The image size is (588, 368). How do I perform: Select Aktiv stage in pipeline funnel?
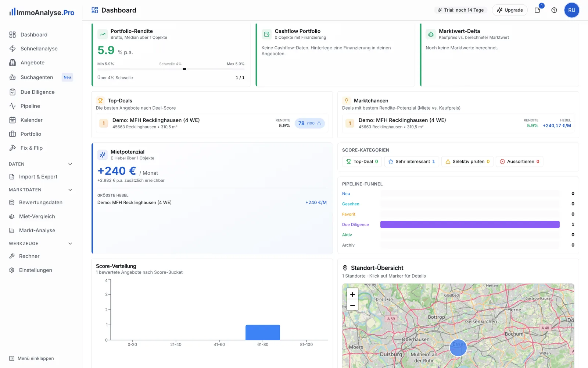(x=347, y=235)
